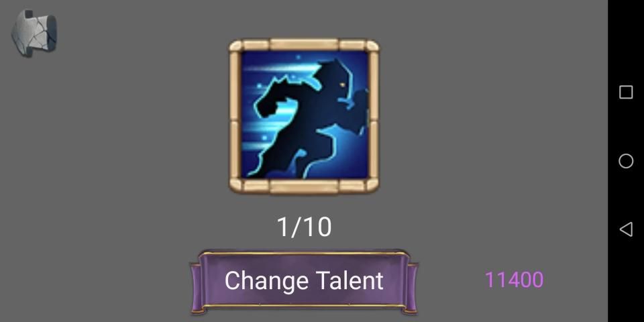The image size is (644, 322).
Task: Click the word Change on the banner
Action: [266, 280]
